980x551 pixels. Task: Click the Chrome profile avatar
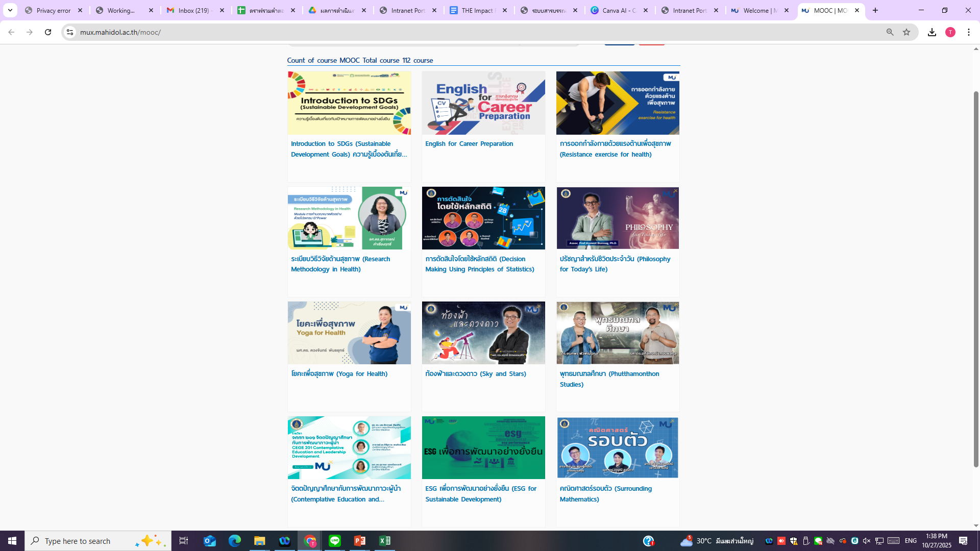point(950,32)
